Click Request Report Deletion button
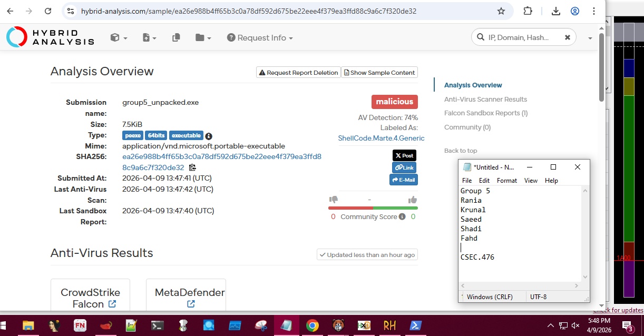The height and width of the screenshot is (336, 644). point(298,73)
